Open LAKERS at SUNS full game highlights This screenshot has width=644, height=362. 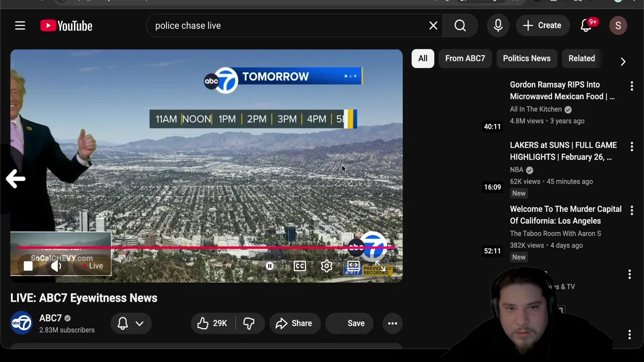(563, 151)
